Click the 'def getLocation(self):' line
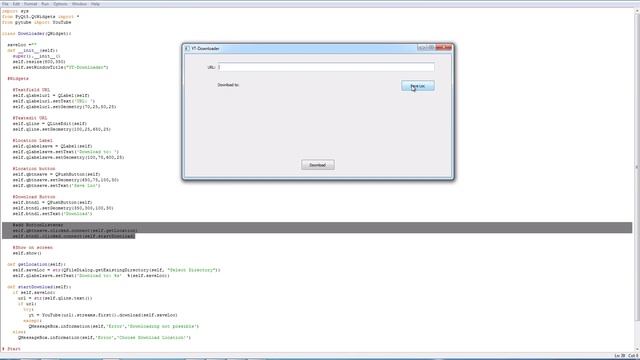The image size is (640, 360). coord(36,264)
